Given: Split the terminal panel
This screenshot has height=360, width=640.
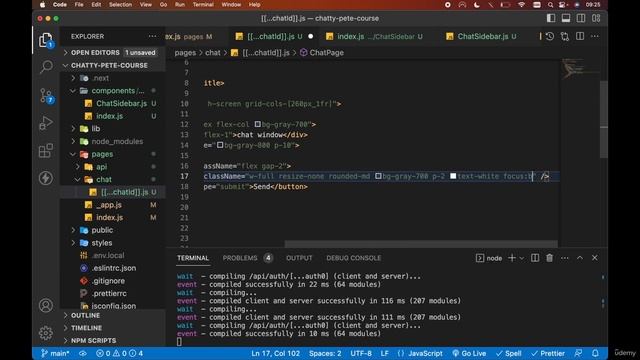Looking at the screenshot, I should pyautogui.click(x=535, y=258).
